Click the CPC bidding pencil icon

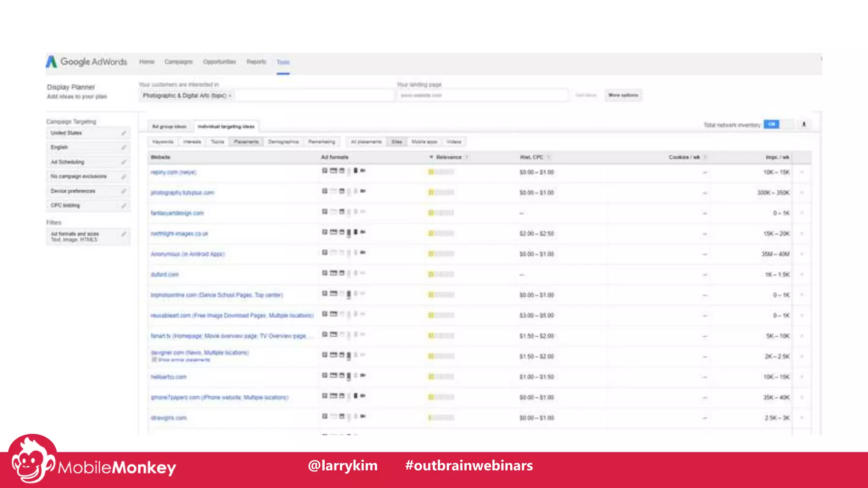(123, 205)
